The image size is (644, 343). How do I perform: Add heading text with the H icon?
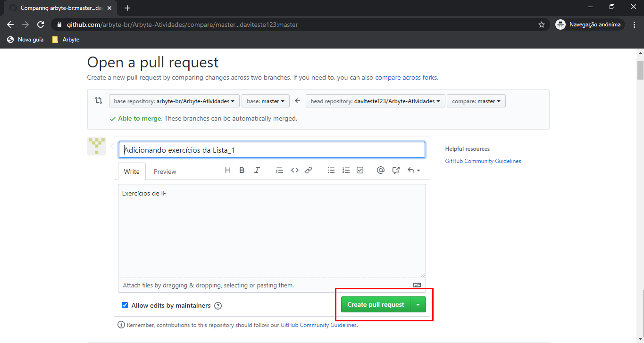228,171
